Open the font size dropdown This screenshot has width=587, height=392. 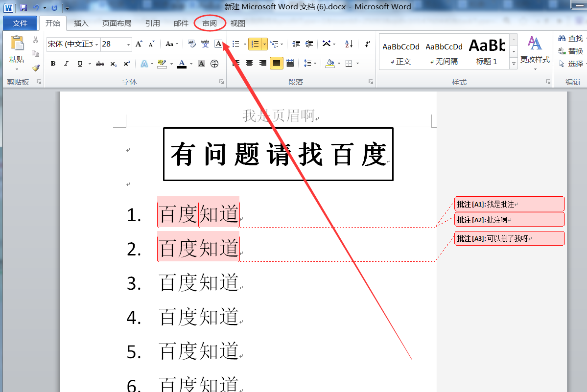point(128,44)
